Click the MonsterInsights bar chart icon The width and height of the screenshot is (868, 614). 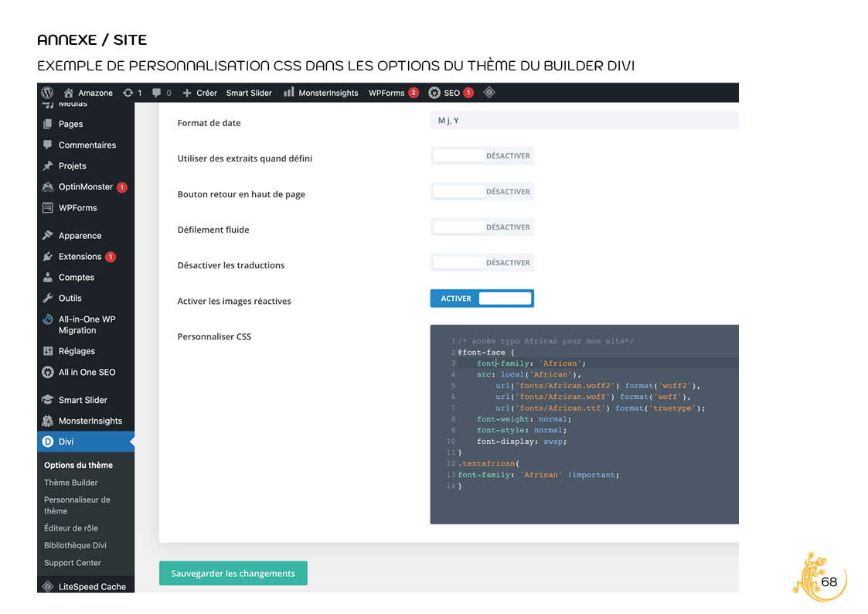click(288, 93)
